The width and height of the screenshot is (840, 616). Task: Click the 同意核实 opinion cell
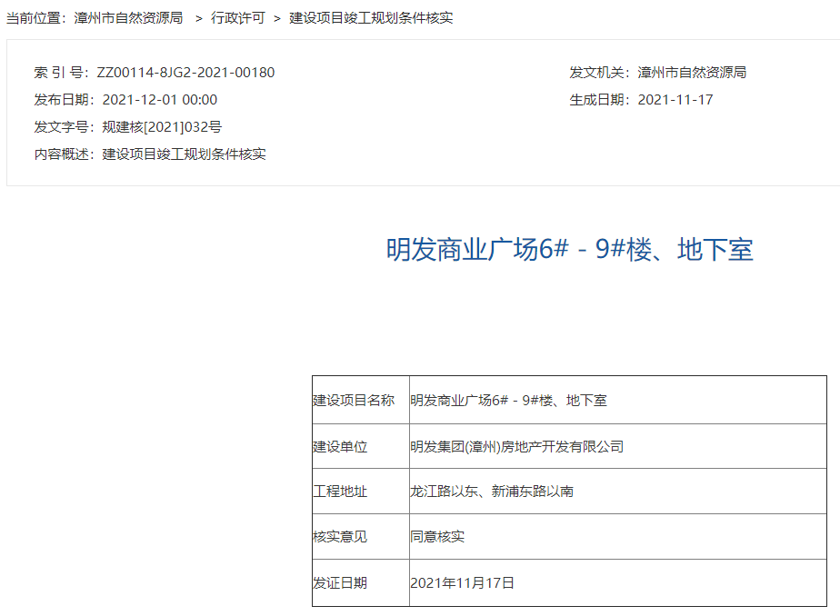(x=437, y=537)
